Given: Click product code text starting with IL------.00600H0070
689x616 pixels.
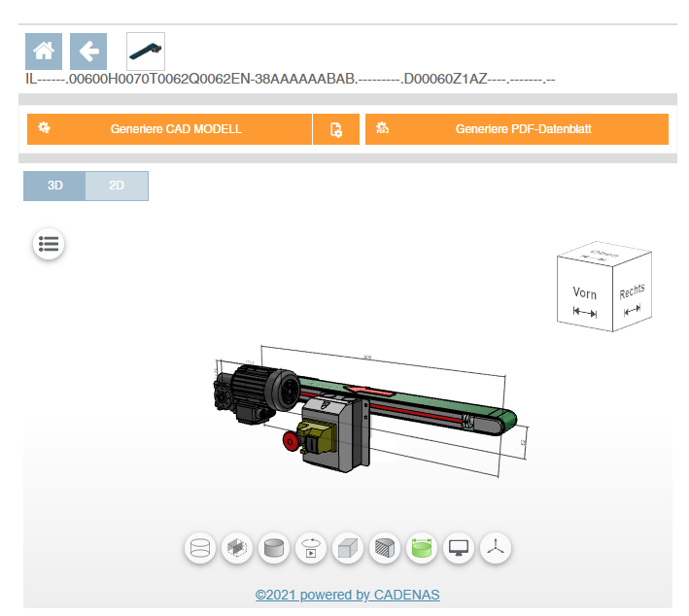Looking at the screenshot, I should 290,79.
